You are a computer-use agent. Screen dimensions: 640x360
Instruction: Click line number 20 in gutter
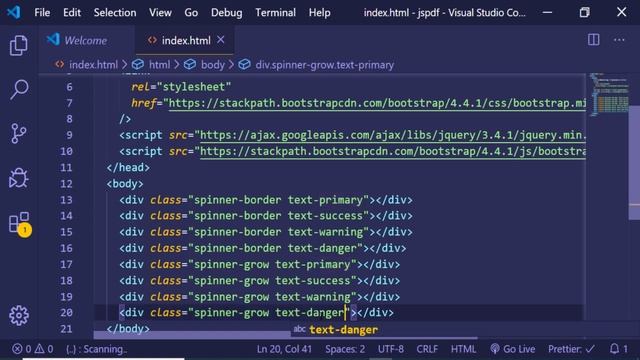tap(66, 313)
